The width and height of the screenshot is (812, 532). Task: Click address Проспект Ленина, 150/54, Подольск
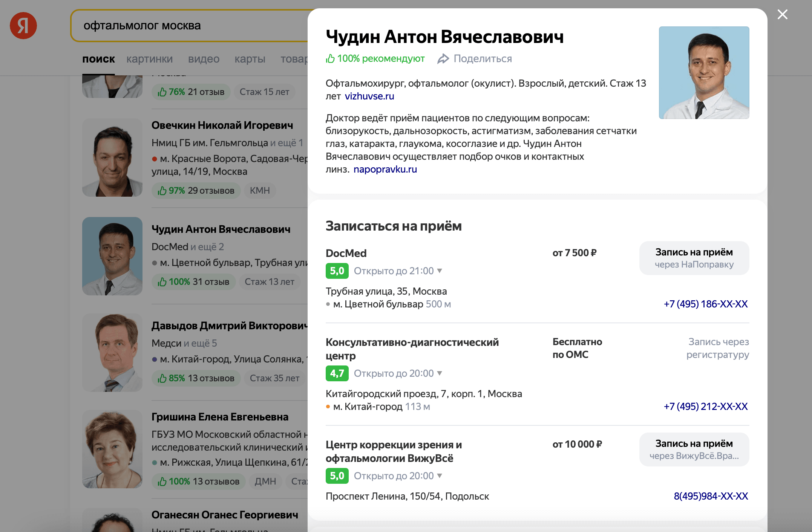[407, 496]
